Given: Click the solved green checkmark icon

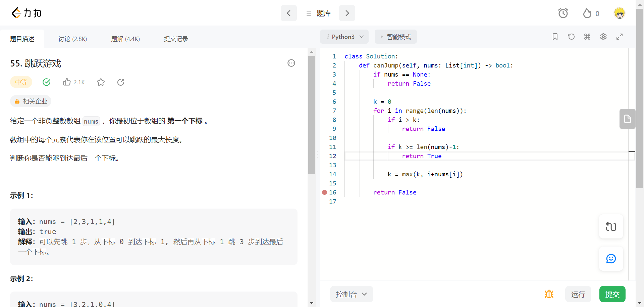Looking at the screenshot, I should pos(47,82).
